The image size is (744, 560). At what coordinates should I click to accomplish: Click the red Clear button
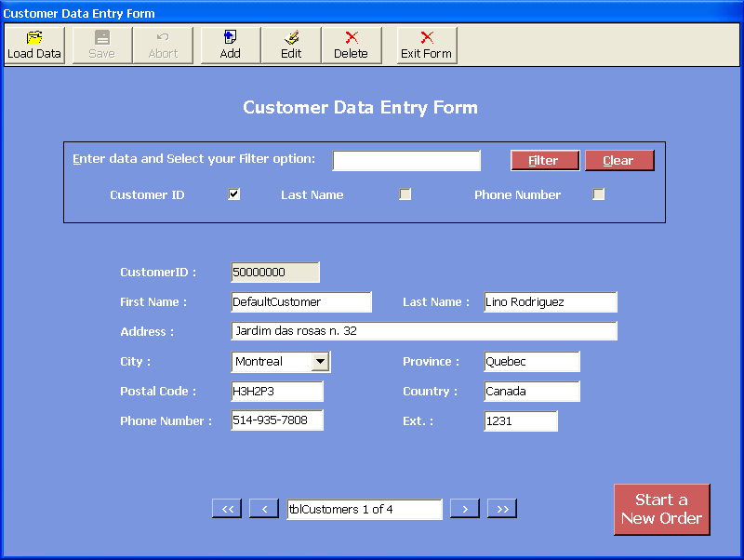click(x=619, y=160)
